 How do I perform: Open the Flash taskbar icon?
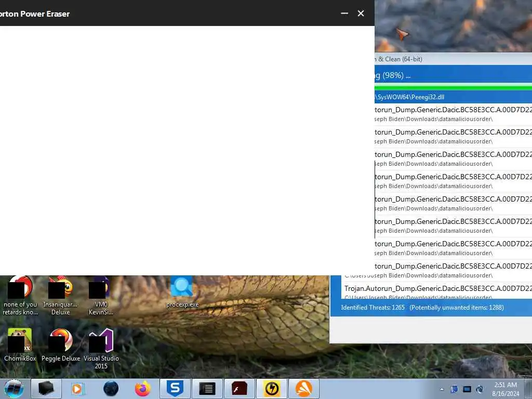(239, 389)
